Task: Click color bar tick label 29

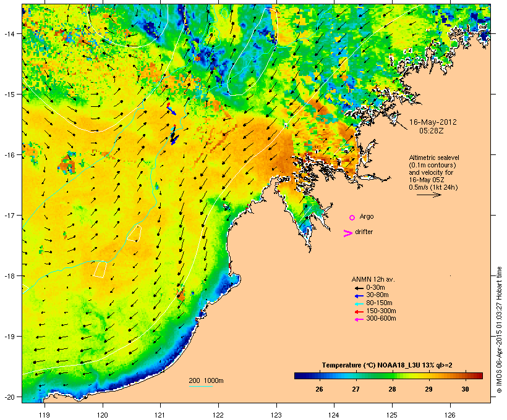Action: tap(428, 389)
